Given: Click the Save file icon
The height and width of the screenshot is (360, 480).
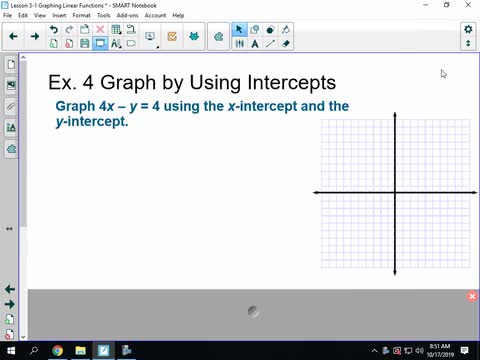Looking at the screenshot, I should pos(85,43).
